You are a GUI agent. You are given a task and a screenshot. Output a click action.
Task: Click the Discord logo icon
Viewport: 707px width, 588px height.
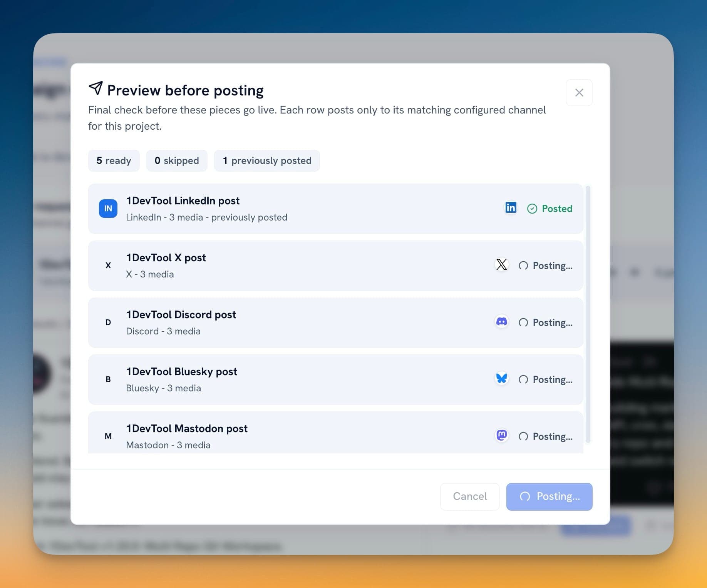tap(501, 322)
